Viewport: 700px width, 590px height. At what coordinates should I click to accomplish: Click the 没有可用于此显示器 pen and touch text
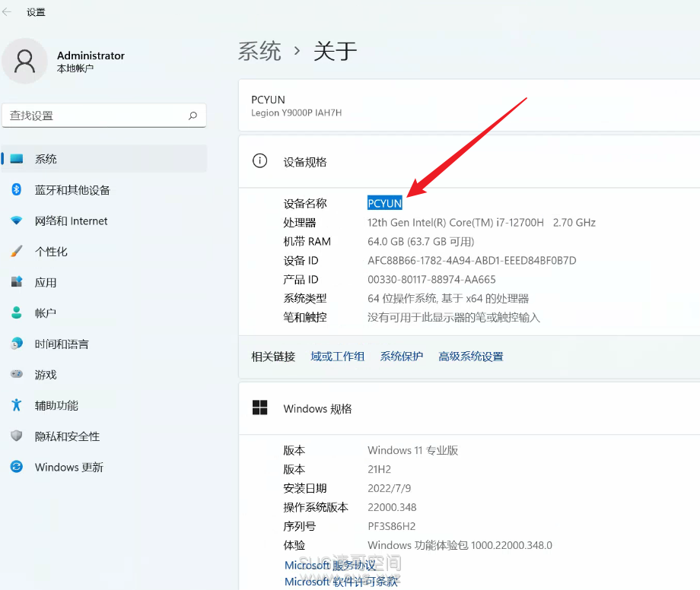453,318
